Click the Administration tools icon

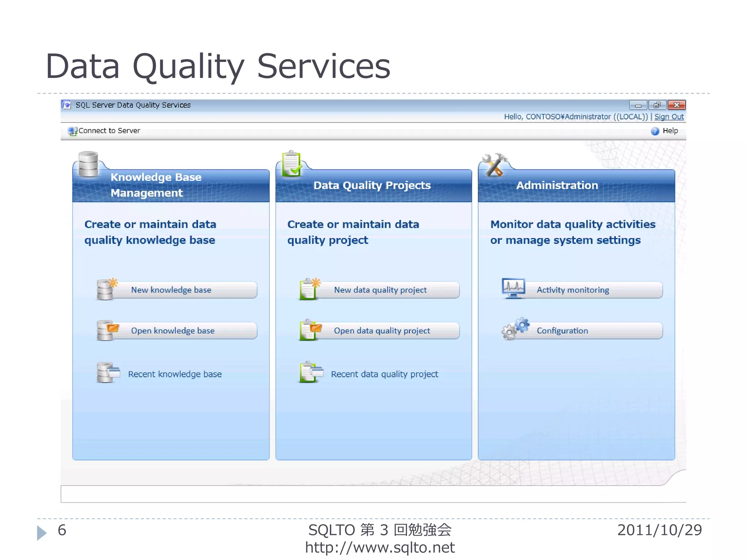tap(495, 164)
